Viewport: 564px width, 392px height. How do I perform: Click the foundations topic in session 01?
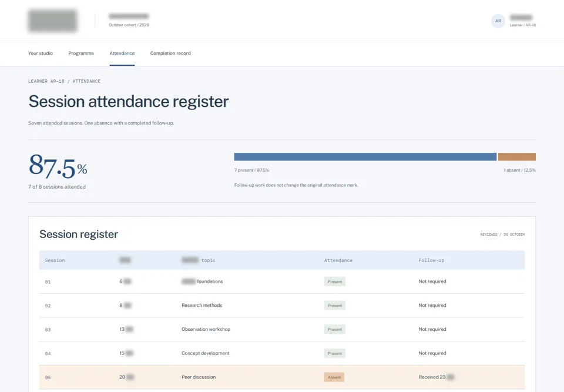202,282
